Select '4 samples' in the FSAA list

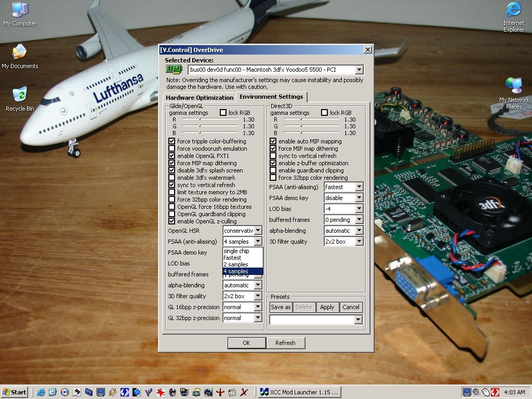[243, 271]
